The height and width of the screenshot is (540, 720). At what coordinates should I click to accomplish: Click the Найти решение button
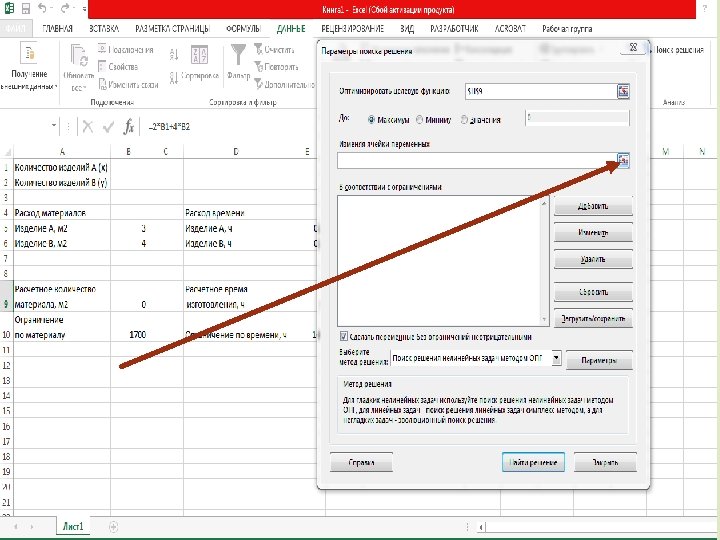(x=533, y=462)
